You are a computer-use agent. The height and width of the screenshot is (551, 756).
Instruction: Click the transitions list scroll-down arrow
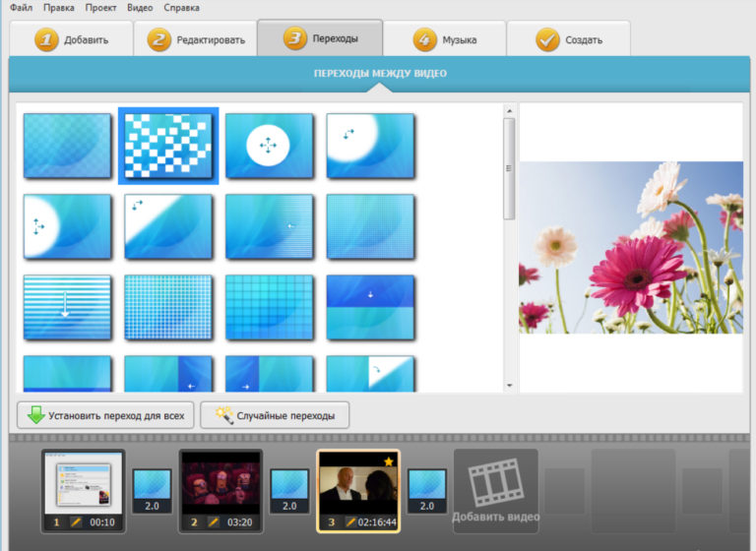tap(509, 386)
